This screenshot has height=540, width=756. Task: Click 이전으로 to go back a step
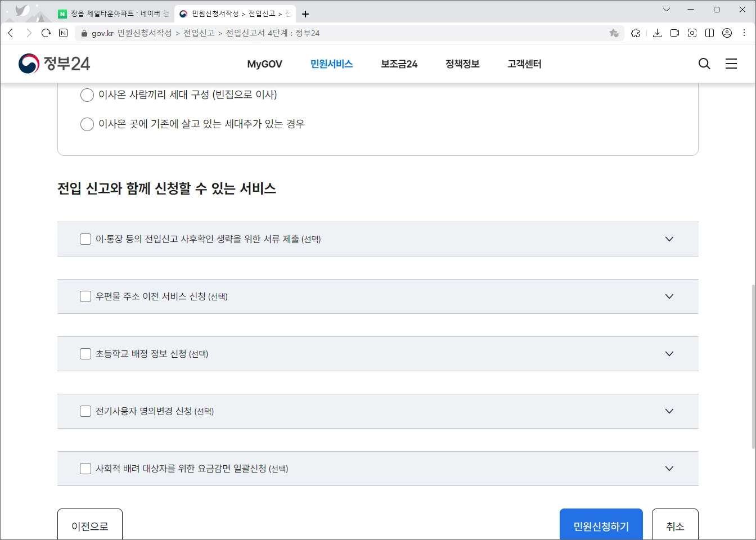[x=90, y=526]
